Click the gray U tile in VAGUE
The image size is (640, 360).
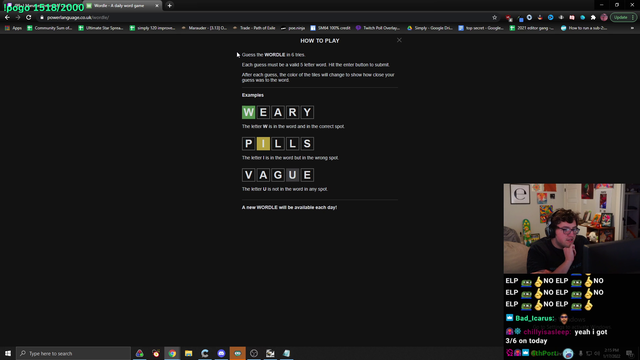pyautogui.click(x=293, y=175)
